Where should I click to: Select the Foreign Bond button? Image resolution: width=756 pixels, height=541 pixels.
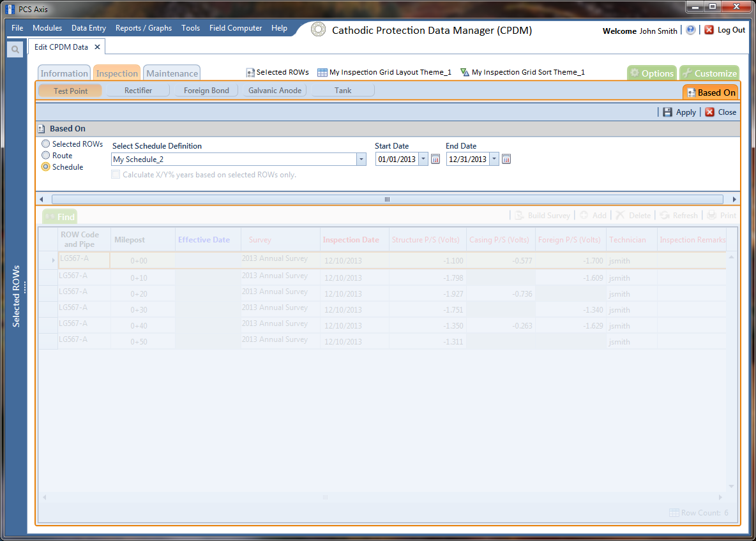(x=206, y=90)
